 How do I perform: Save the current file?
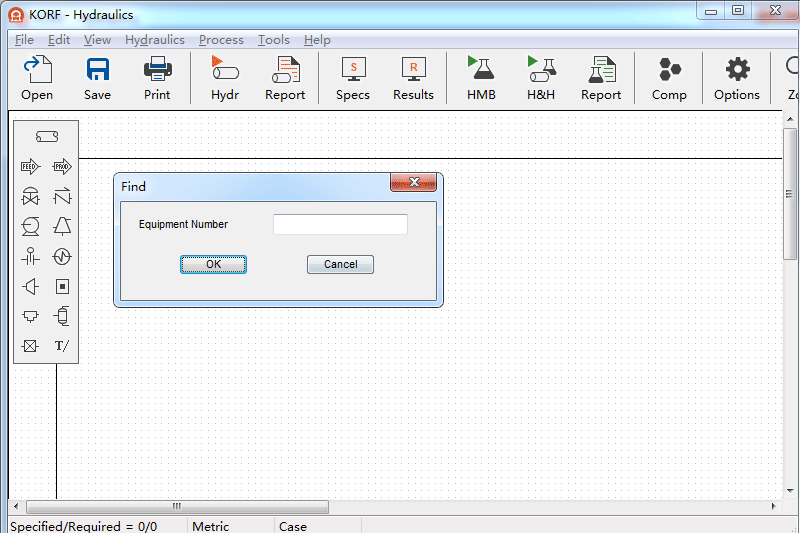pos(97,78)
